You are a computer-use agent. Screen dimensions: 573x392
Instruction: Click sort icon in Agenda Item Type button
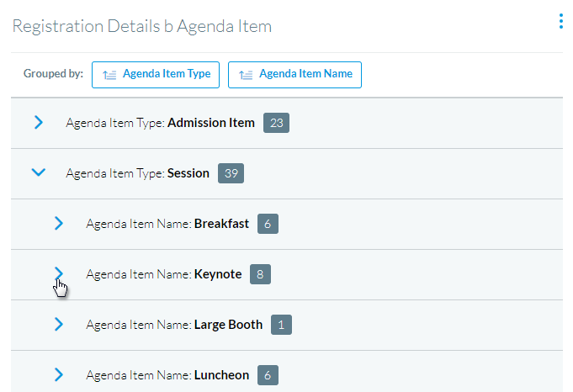pyautogui.click(x=109, y=75)
